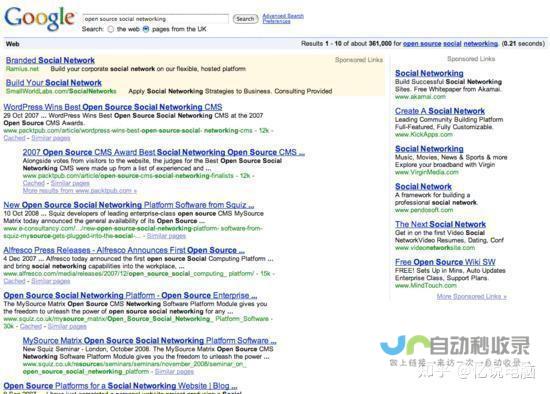550x394 pixels.
Task: Open Cached link under squiz.co.uk mysource_matrix result
Action: [31, 326]
